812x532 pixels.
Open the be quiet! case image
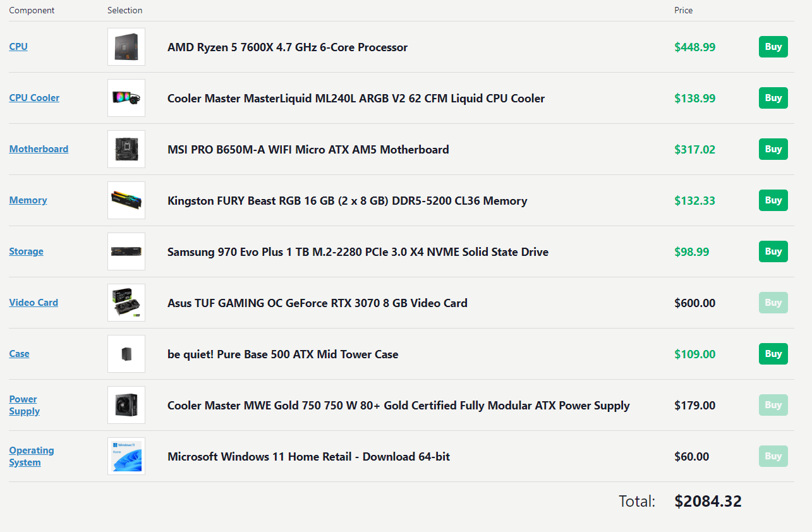tap(126, 354)
